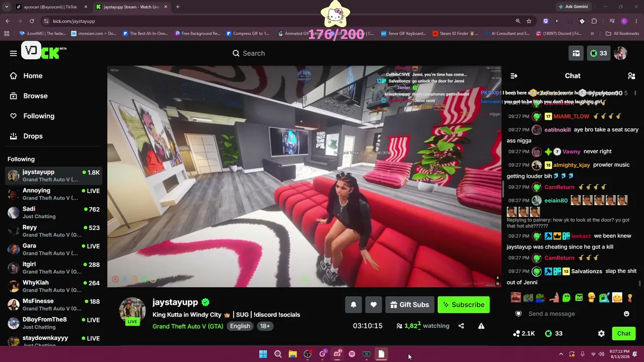
Task: Open the user profile avatar menu
Action: point(620,53)
